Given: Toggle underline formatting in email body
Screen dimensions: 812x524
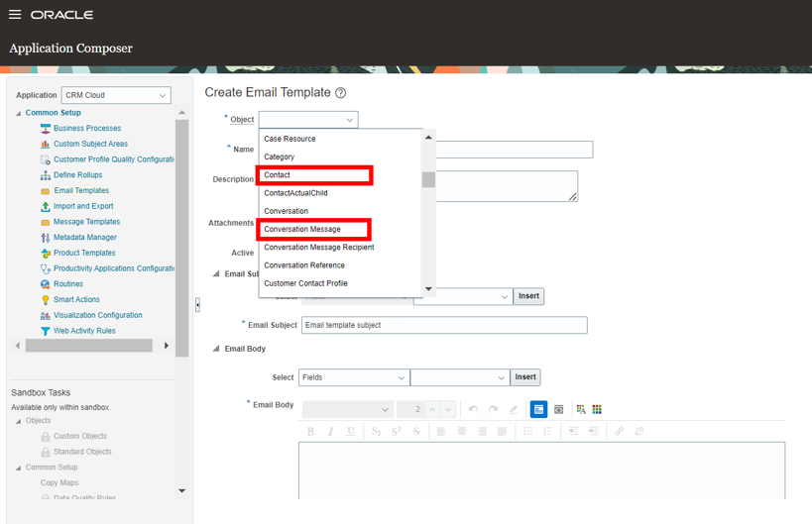Looking at the screenshot, I should coord(351,432).
